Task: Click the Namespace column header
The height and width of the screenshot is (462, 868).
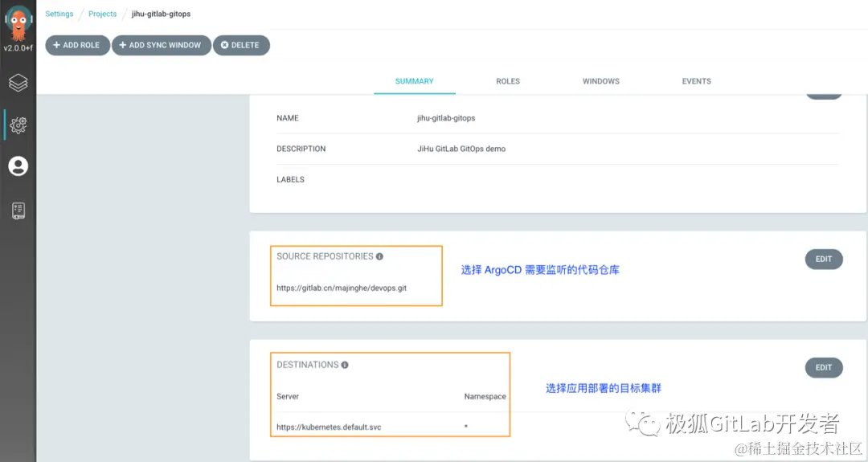Action: 485,396
